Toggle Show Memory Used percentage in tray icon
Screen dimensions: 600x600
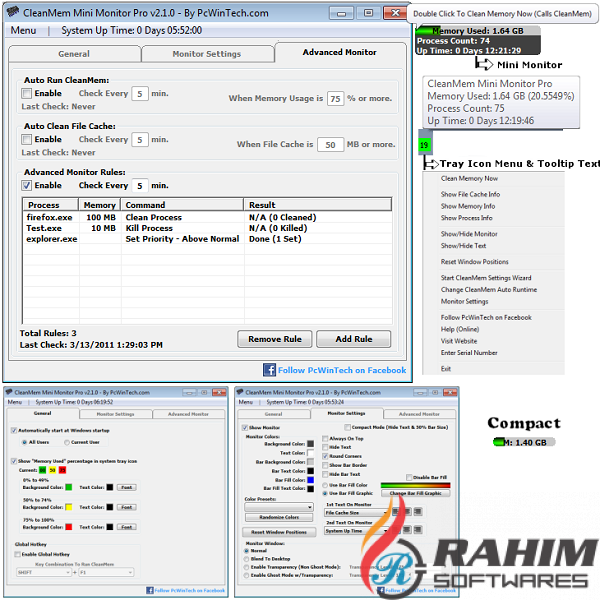14,461
